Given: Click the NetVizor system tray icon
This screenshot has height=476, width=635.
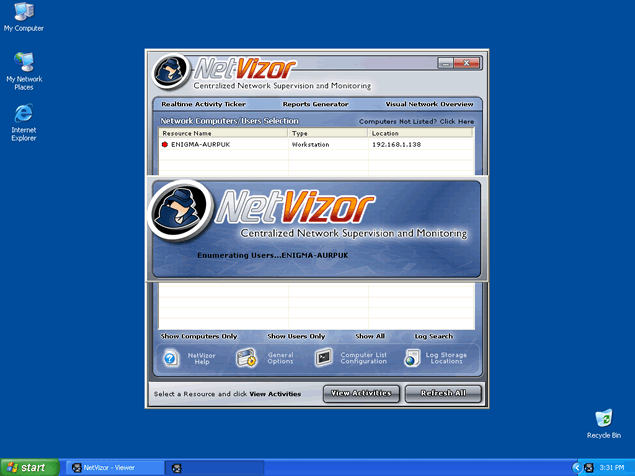Looking at the screenshot, I should (589, 467).
